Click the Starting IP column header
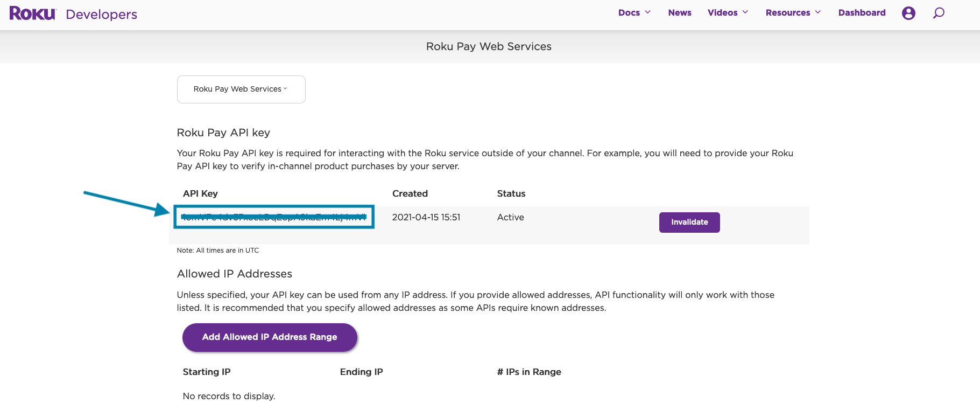980x410 pixels. 207,372
